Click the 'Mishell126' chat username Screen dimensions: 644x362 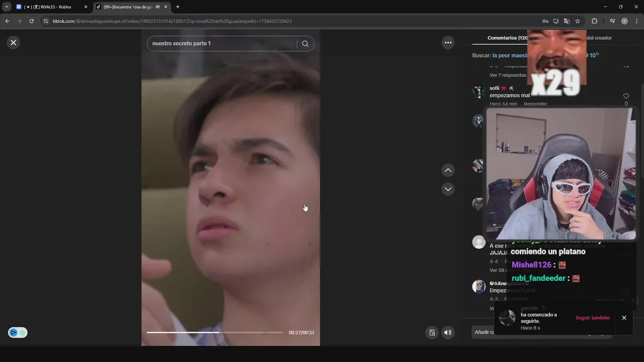click(532, 264)
